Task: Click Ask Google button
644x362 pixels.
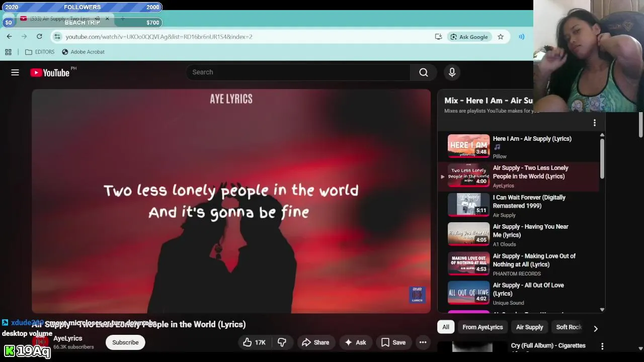Action: pyautogui.click(x=469, y=37)
